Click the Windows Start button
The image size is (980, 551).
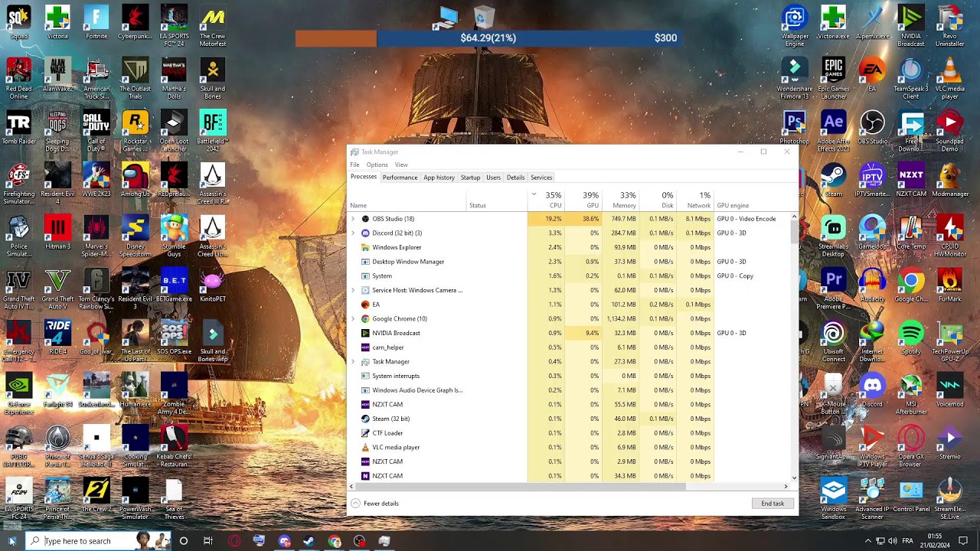(11, 541)
